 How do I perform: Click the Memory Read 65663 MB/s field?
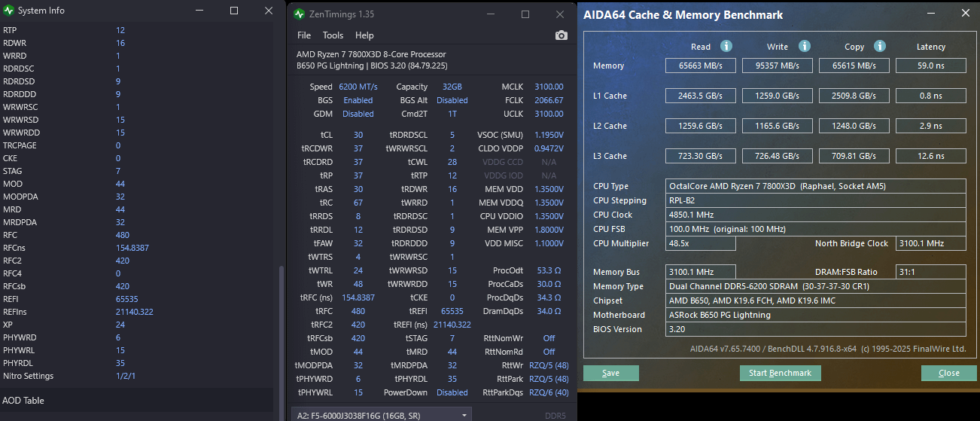[700, 66]
